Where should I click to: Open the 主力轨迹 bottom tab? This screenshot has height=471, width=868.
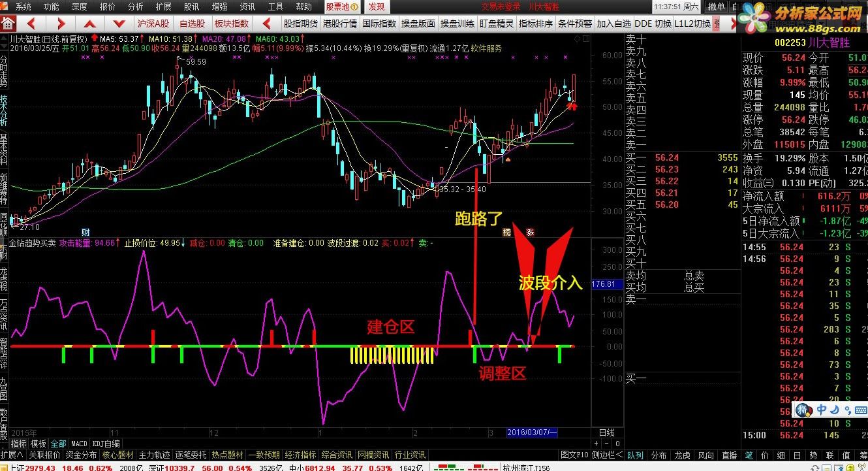pos(155,455)
